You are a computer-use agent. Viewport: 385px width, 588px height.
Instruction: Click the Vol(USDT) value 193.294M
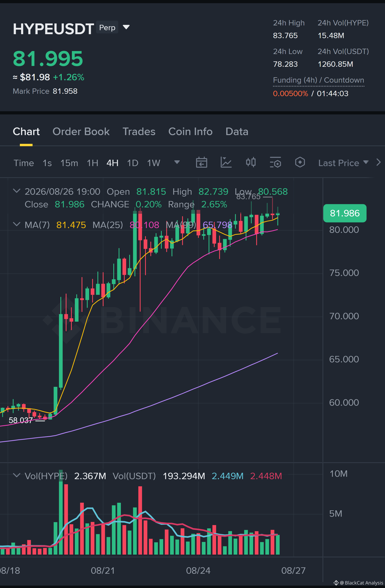tap(184, 476)
